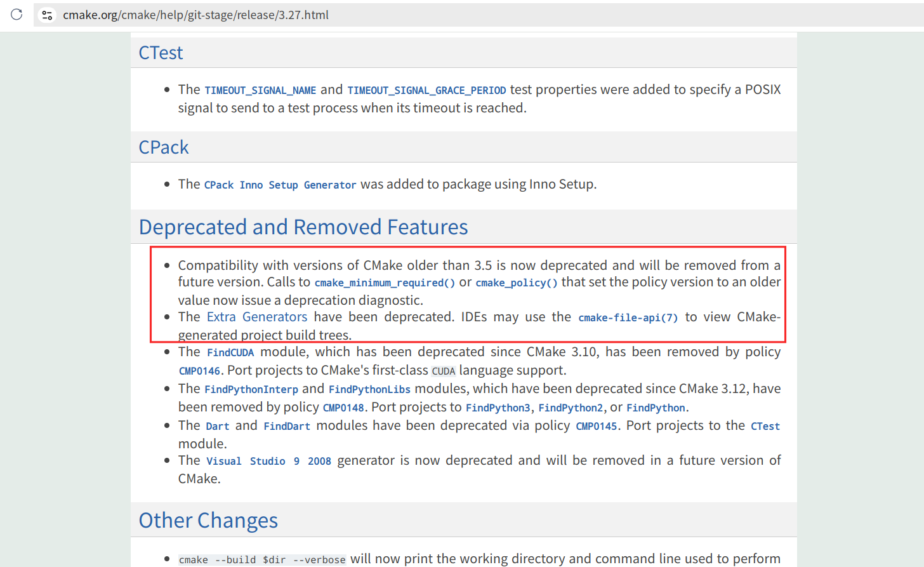Screen dimensions: 924x567
Task: Click the inline CUDA code literal
Action: 444,371
